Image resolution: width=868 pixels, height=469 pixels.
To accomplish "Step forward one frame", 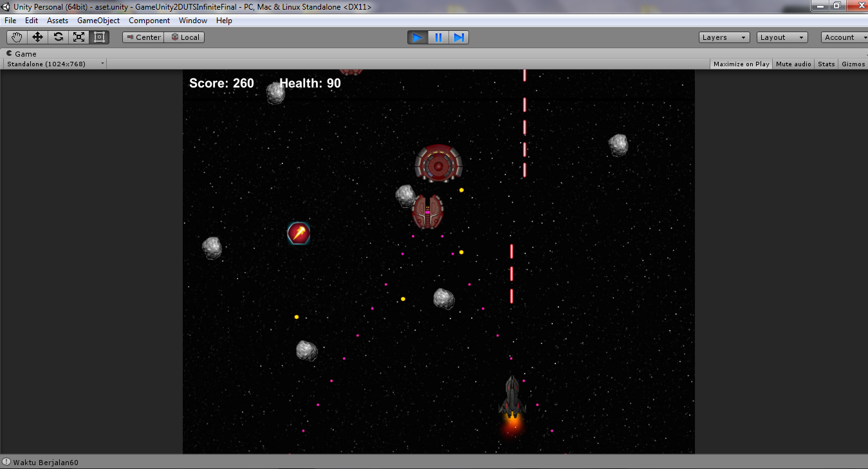I will coord(458,37).
